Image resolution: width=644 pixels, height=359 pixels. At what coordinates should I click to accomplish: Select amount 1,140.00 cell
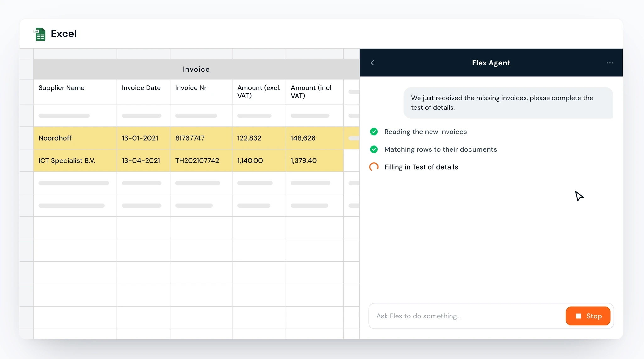(259, 160)
